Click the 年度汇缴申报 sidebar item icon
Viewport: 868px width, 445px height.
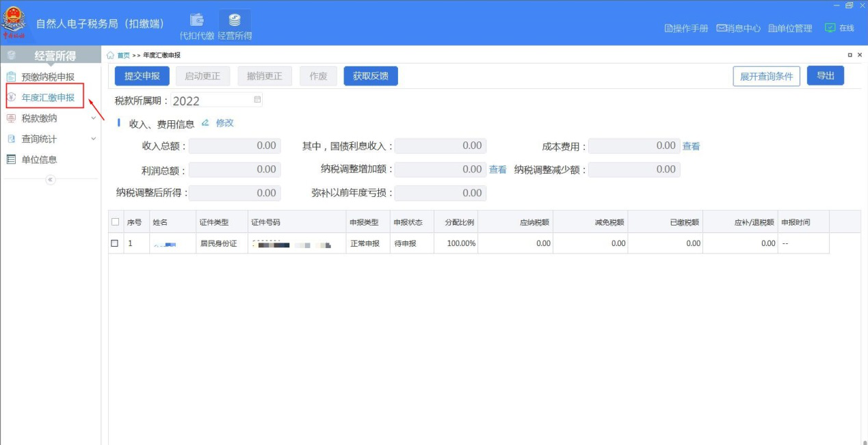11,98
